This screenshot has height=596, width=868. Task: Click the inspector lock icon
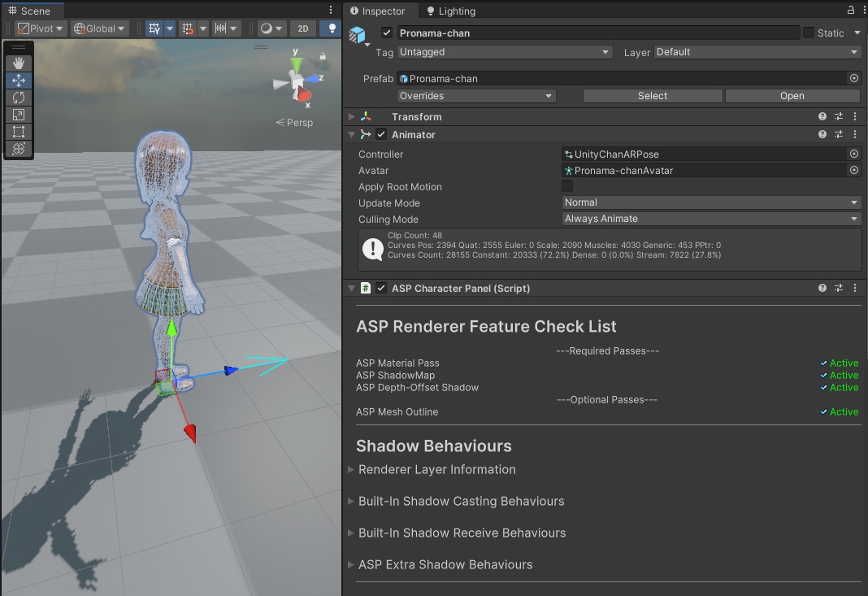[851, 11]
